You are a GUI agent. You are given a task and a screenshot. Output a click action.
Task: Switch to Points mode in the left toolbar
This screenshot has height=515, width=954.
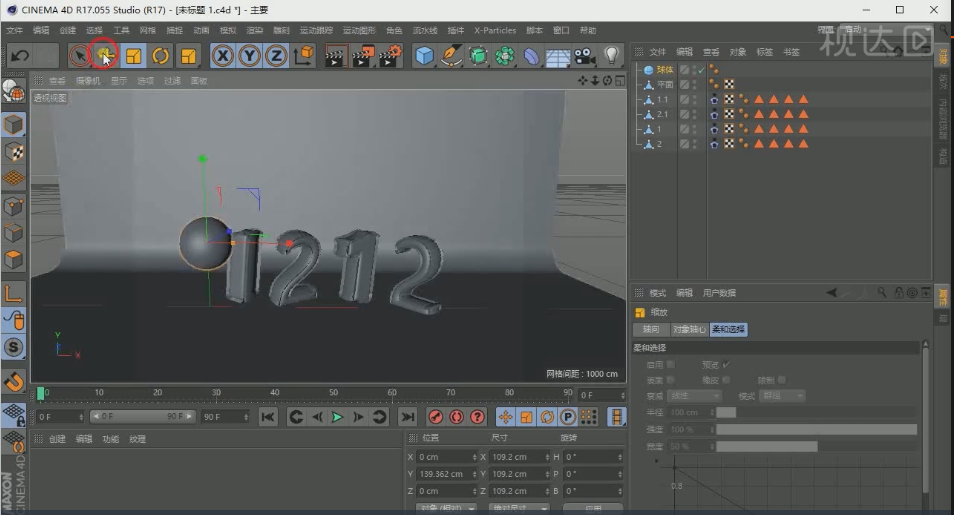(13, 206)
